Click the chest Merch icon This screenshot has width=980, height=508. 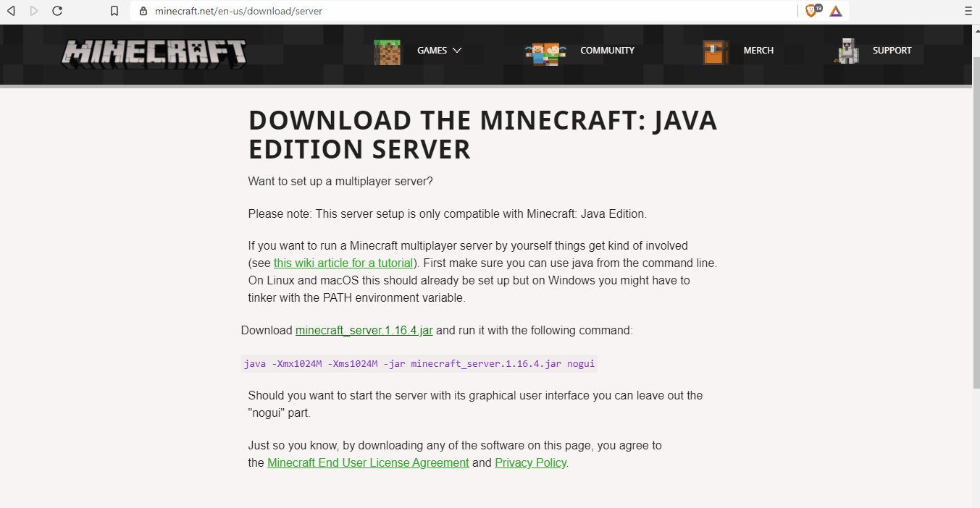[x=716, y=52]
